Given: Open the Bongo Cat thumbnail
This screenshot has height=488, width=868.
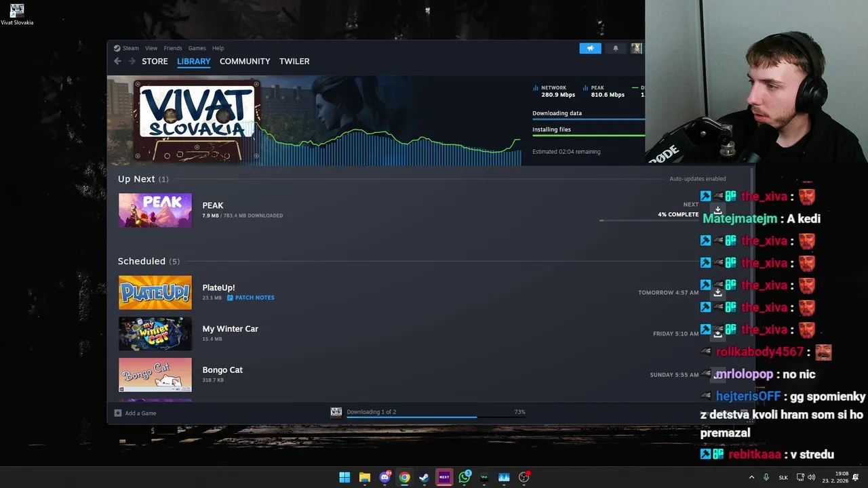Looking at the screenshot, I should click(155, 375).
